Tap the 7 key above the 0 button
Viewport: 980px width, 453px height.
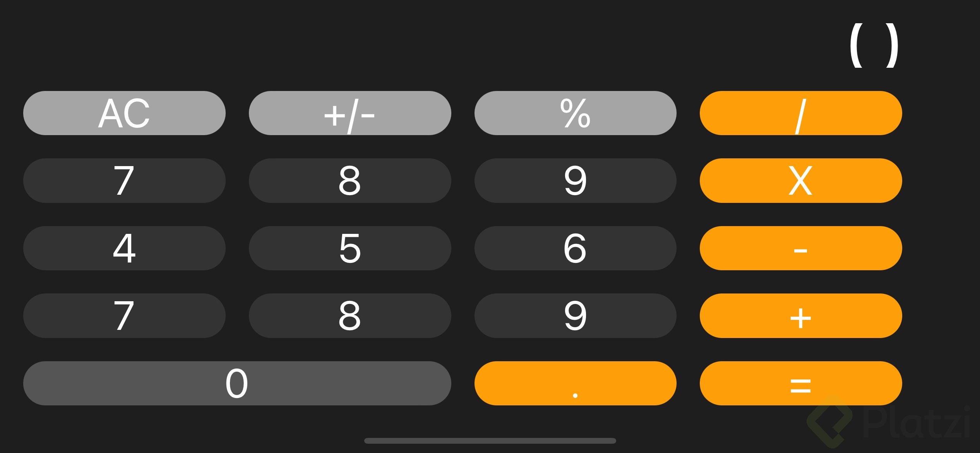click(124, 316)
